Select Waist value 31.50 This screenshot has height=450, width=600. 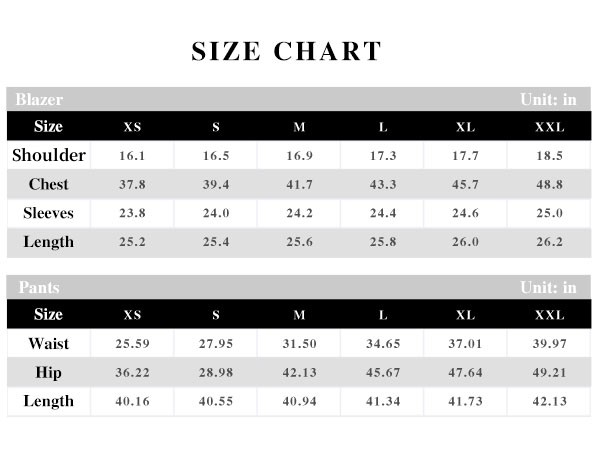300,344
